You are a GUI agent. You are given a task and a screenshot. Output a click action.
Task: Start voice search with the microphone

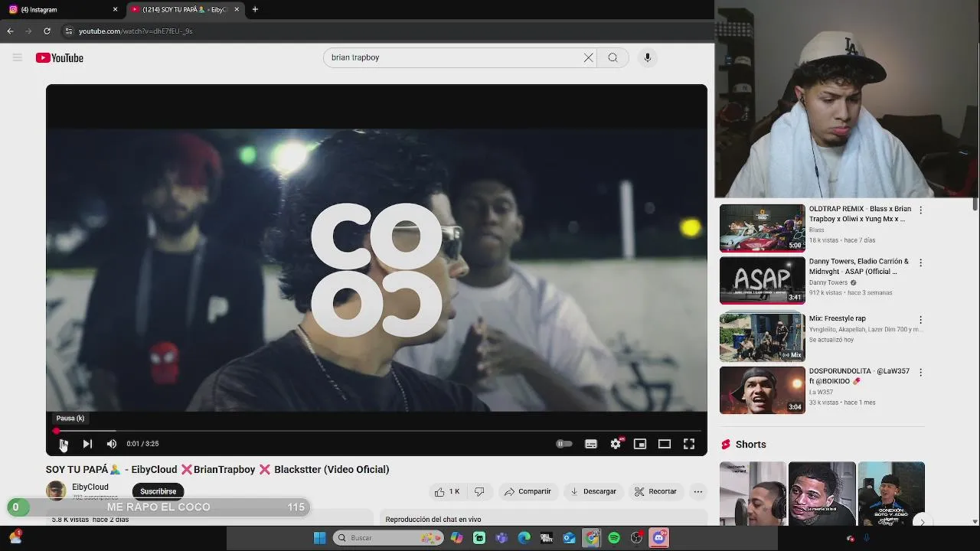coord(648,57)
